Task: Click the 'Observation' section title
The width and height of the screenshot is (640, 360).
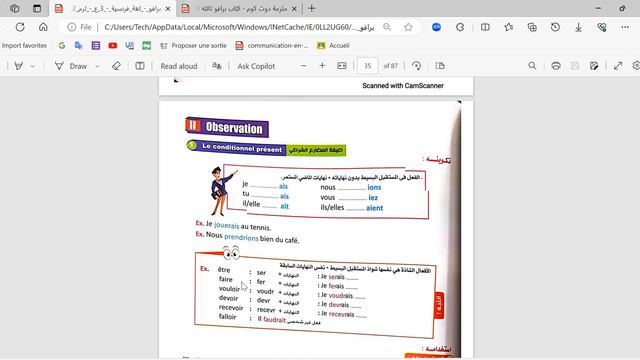Action: click(234, 128)
